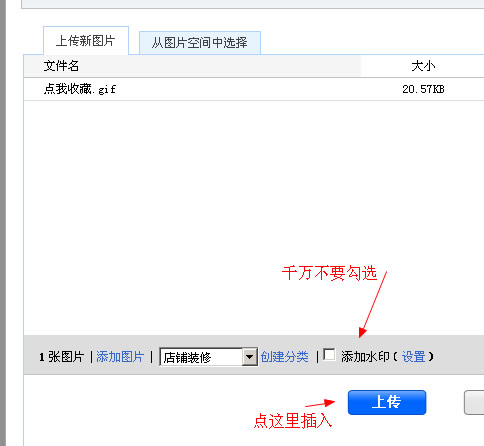Image resolution: width=484 pixels, height=446 pixels.
Task: Click the 大小 column header
Action: click(x=423, y=66)
